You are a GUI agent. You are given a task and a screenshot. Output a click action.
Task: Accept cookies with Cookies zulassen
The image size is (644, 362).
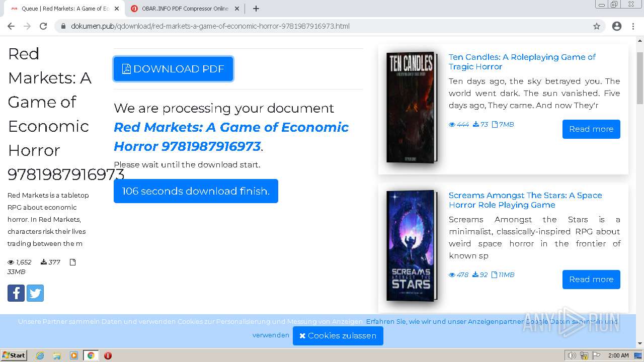[x=338, y=336]
